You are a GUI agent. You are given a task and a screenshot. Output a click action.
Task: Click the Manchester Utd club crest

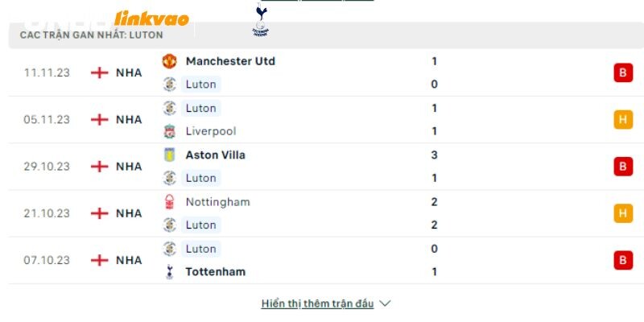(x=169, y=61)
